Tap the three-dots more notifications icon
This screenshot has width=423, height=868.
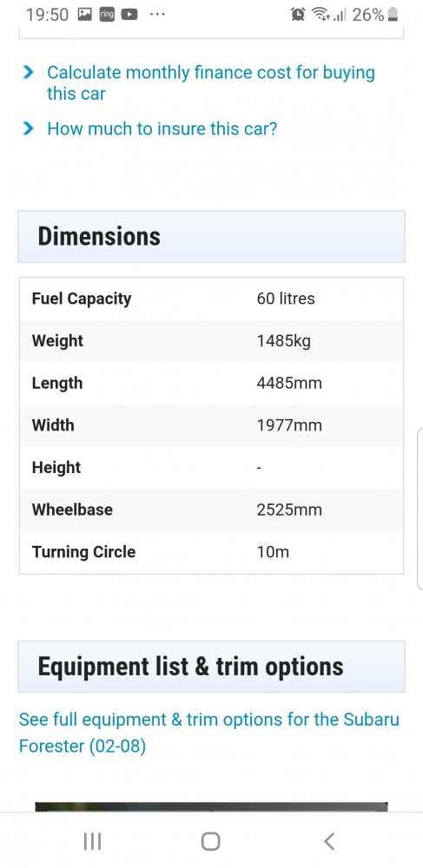(157, 15)
